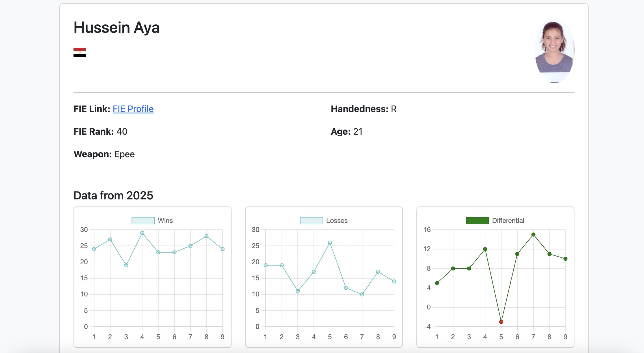Toggle the Wins legend swatch
644x353 pixels.
(x=143, y=221)
